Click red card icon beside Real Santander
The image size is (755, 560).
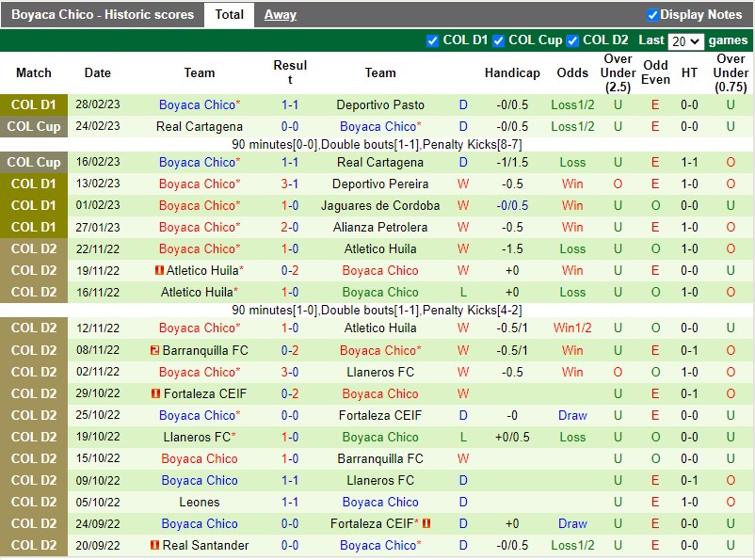tap(153, 545)
